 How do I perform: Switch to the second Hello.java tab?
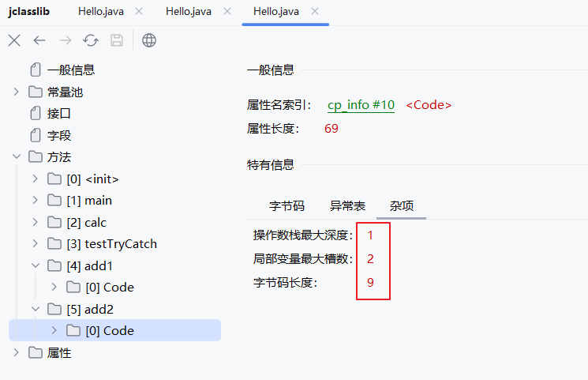189,12
